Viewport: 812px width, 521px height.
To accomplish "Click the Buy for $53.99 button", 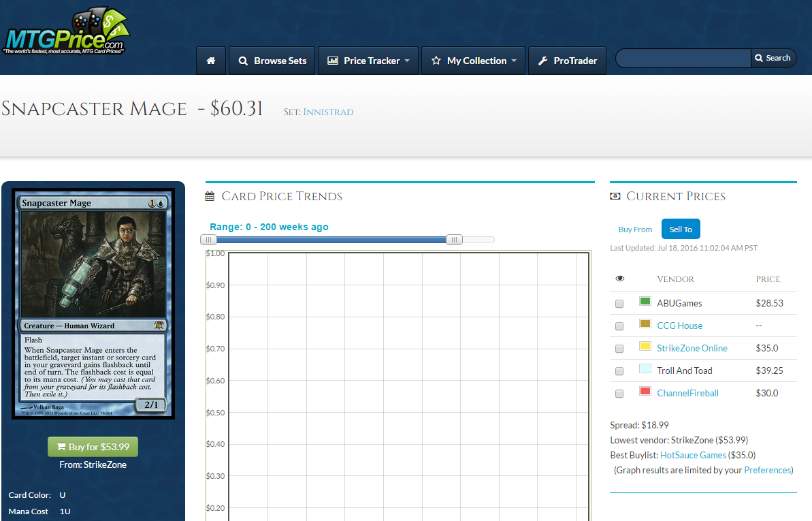I will point(93,447).
